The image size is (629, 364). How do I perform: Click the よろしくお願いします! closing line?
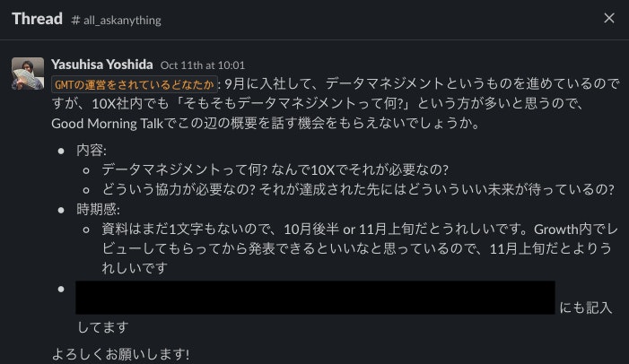point(121,353)
